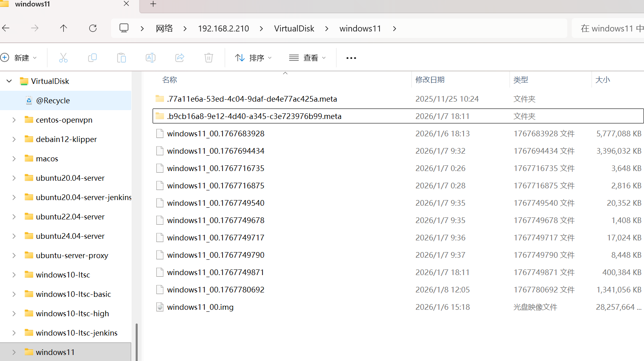Image resolution: width=644 pixels, height=361 pixels.
Task: Sort by the 名称 column header
Action: pyautogui.click(x=170, y=80)
